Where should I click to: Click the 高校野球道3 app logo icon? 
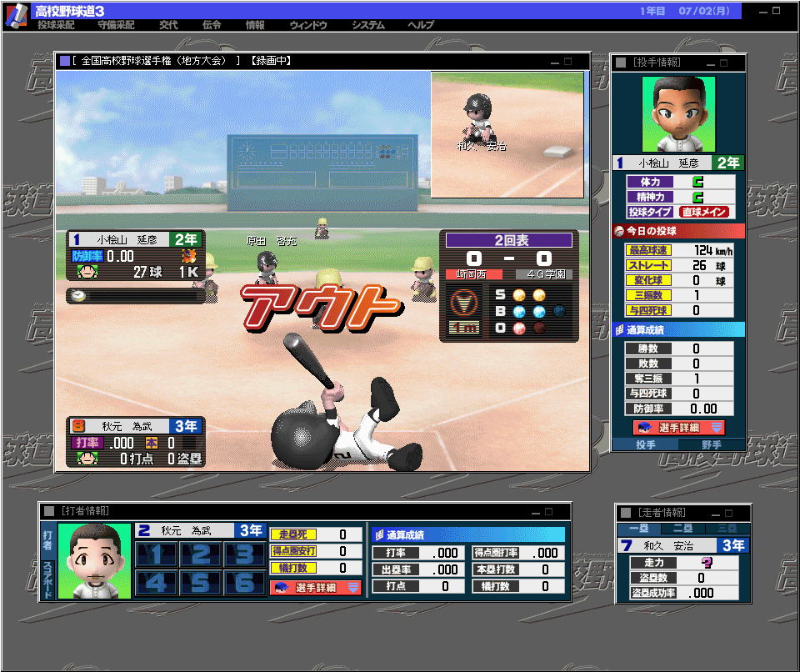[x=17, y=15]
